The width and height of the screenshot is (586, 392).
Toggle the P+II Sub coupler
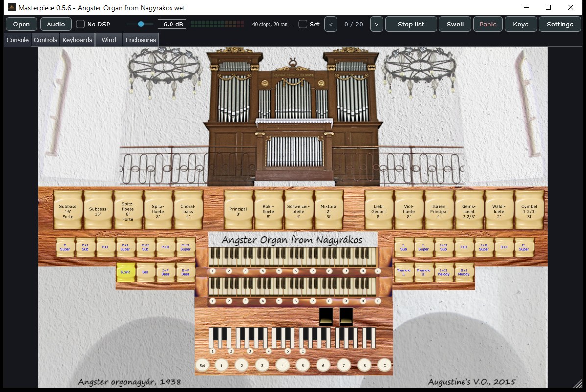pyautogui.click(x=146, y=247)
